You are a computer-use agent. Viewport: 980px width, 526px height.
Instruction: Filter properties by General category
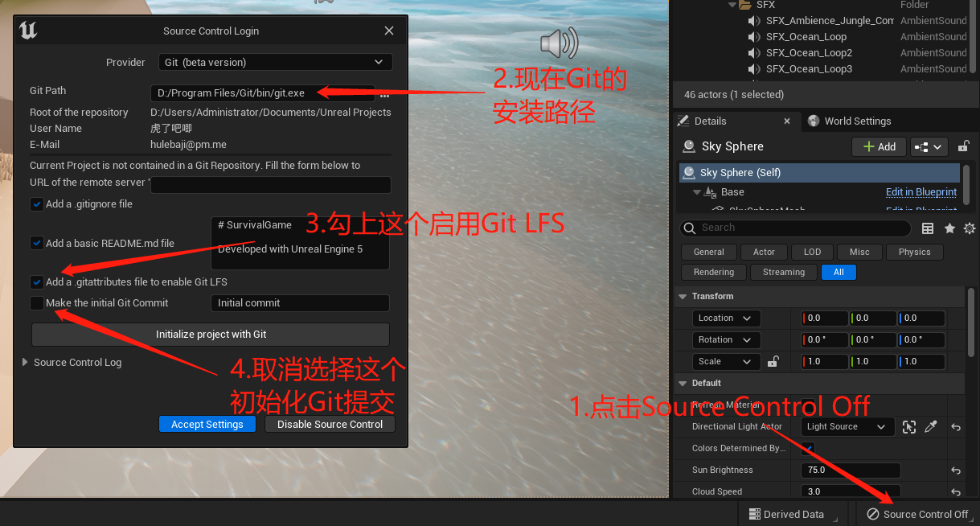709,252
